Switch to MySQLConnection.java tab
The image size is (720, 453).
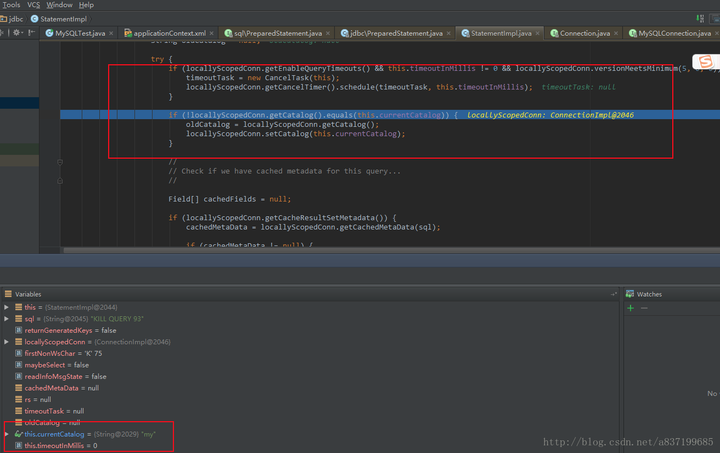tap(674, 33)
